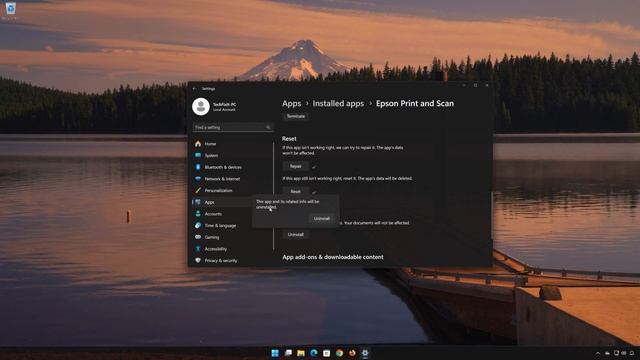Open Microsoft Store from taskbar
Image resolution: width=640 pixels, height=360 pixels.
[x=327, y=353]
